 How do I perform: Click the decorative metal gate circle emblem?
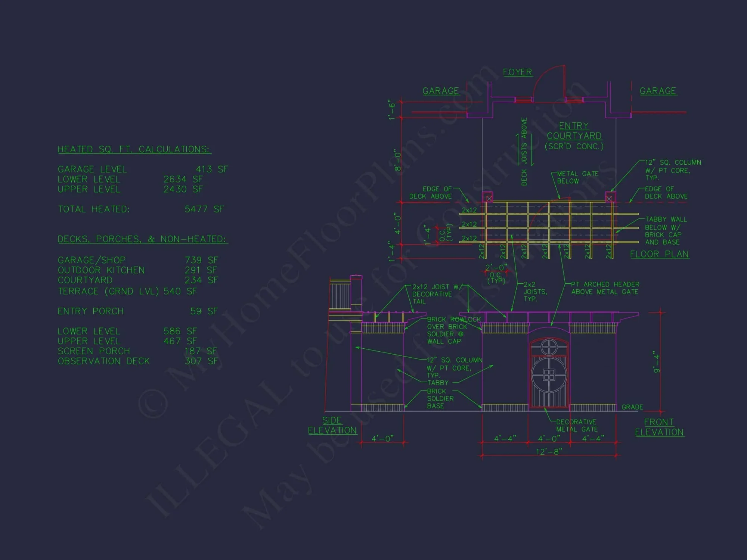pyautogui.click(x=549, y=375)
